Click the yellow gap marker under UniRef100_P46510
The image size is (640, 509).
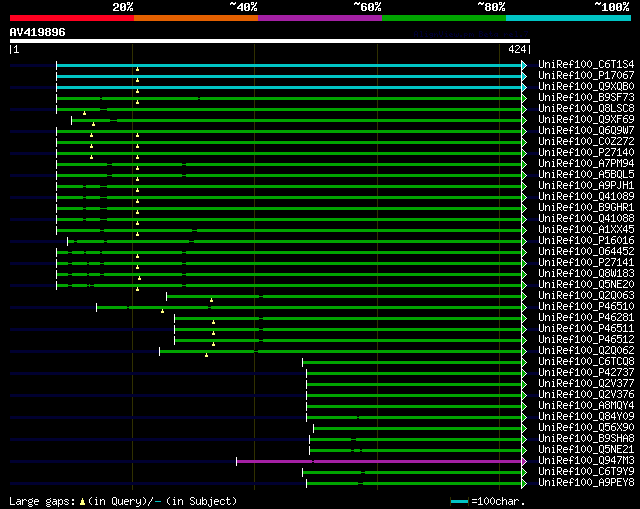click(x=162, y=311)
